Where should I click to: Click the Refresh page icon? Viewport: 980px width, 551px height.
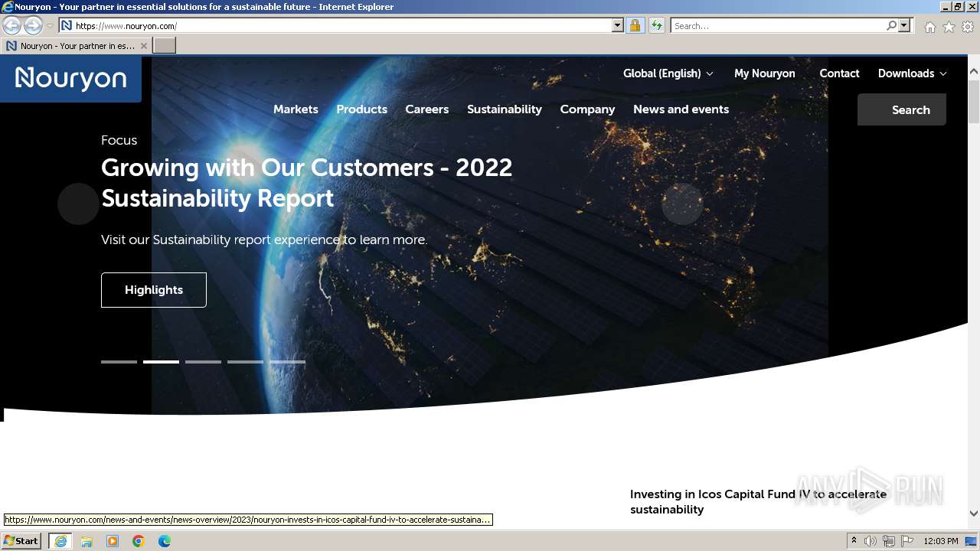pos(656,25)
